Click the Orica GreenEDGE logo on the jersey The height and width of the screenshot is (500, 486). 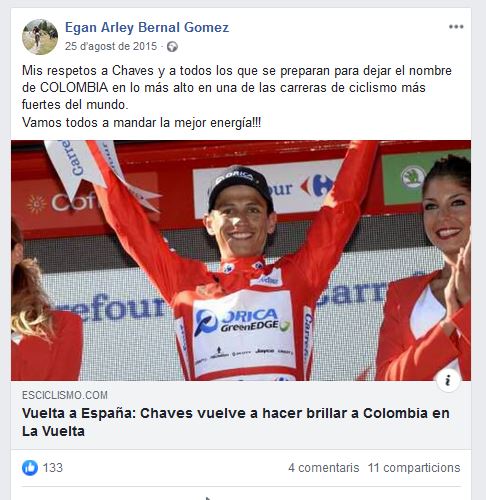242,321
